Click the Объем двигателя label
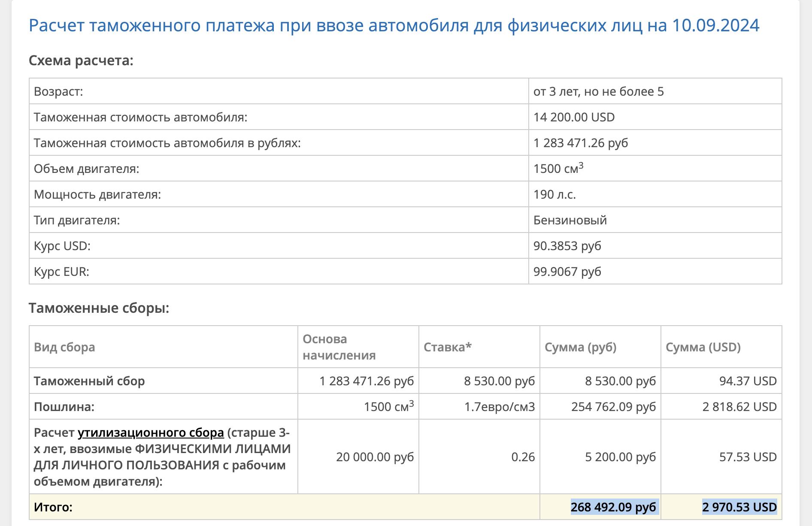The width and height of the screenshot is (812, 526). (87, 169)
